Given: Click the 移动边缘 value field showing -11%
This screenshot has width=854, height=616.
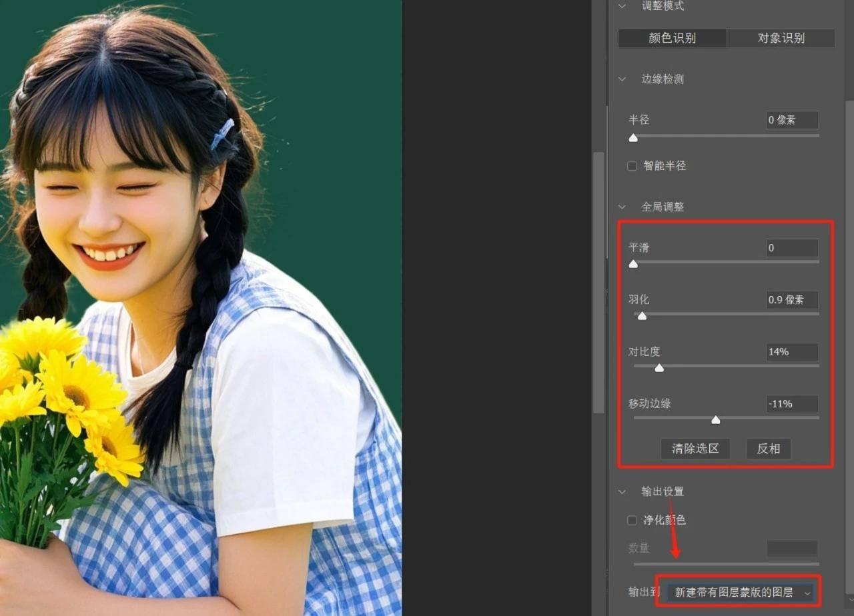Looking at the screenshot, I should [x=791, y=403].
